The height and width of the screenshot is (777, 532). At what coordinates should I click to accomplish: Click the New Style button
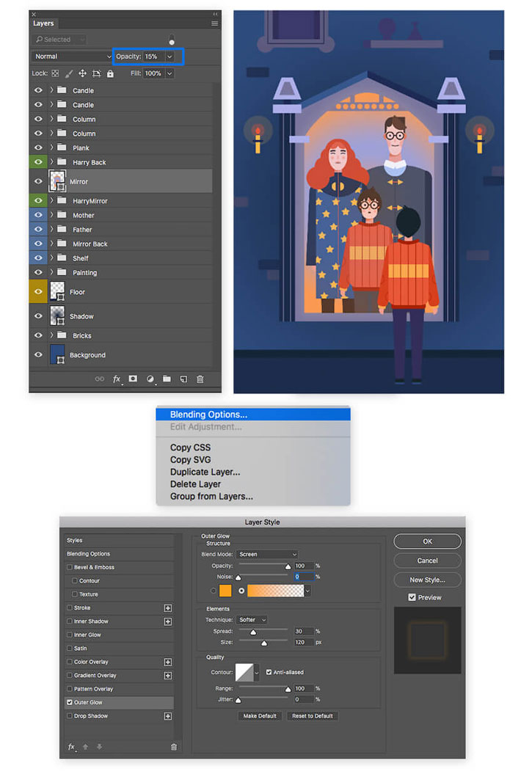coord(427,580)
